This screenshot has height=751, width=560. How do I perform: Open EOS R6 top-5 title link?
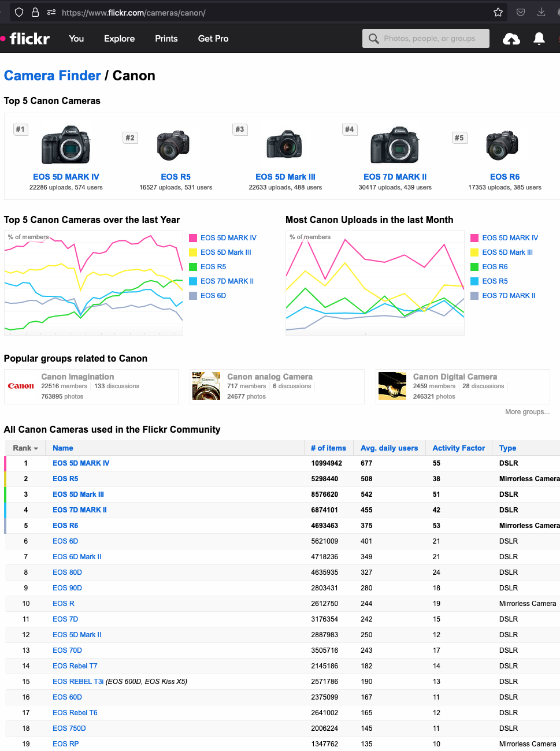pos(505,177)
